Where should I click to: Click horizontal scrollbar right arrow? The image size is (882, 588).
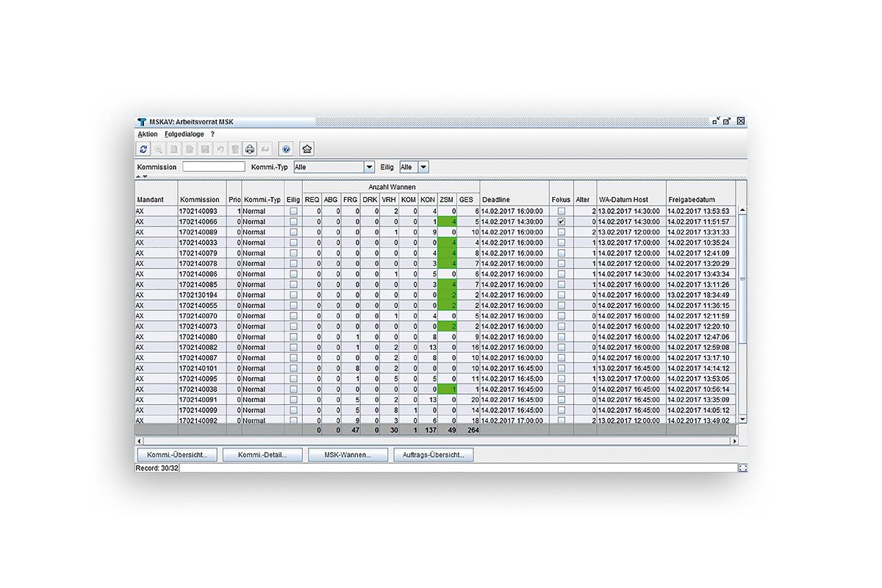click(734, 441)
